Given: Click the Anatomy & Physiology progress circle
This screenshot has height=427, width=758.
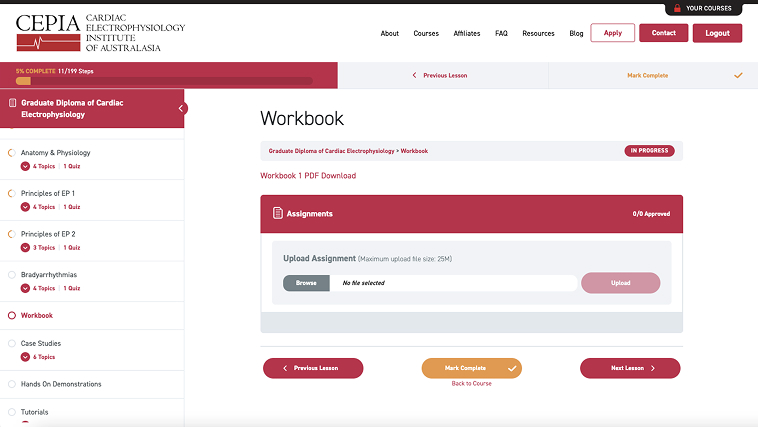Looking at the screenshot, I should coord(12,153).
